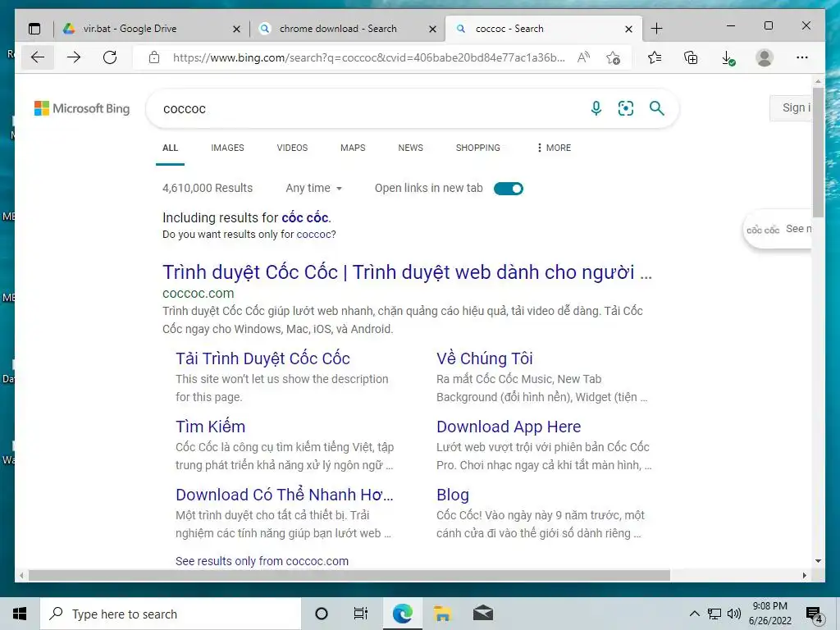
Task: Click the Sign in button
Action: [792, 107]
